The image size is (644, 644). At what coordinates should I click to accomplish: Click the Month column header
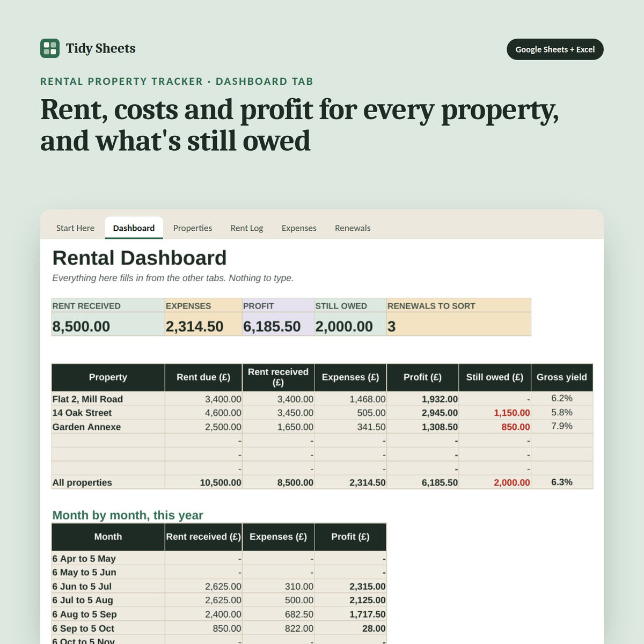[x=108, y=537]
